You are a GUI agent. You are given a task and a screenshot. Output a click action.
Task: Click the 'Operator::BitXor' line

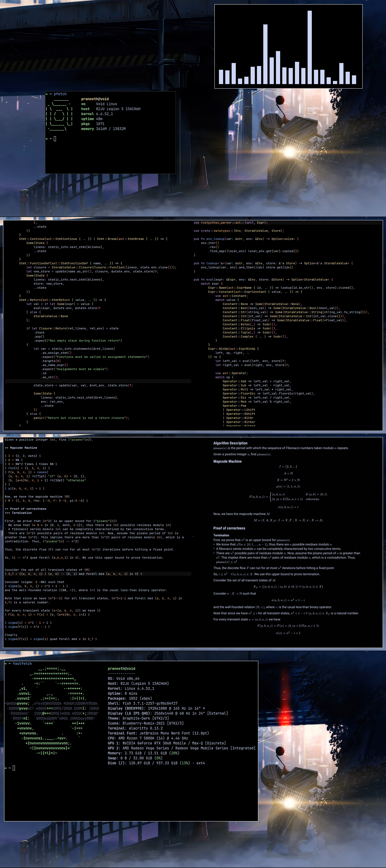239,422
